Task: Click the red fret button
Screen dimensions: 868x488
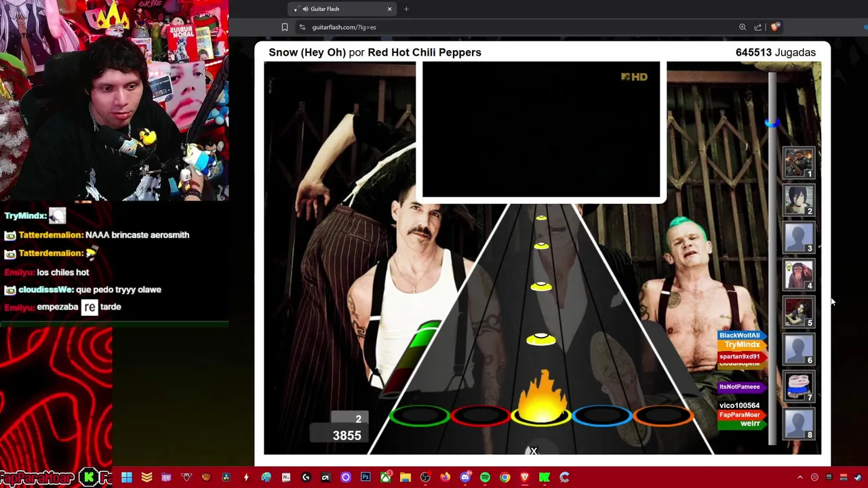Action: pyautogui.click(x=480, y=415)
